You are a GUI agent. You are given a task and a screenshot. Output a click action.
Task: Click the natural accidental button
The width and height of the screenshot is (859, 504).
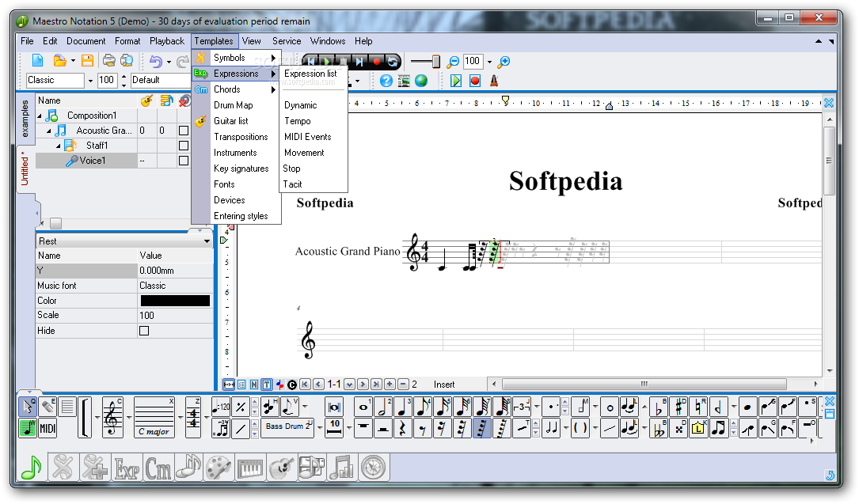tap(698, 407)
